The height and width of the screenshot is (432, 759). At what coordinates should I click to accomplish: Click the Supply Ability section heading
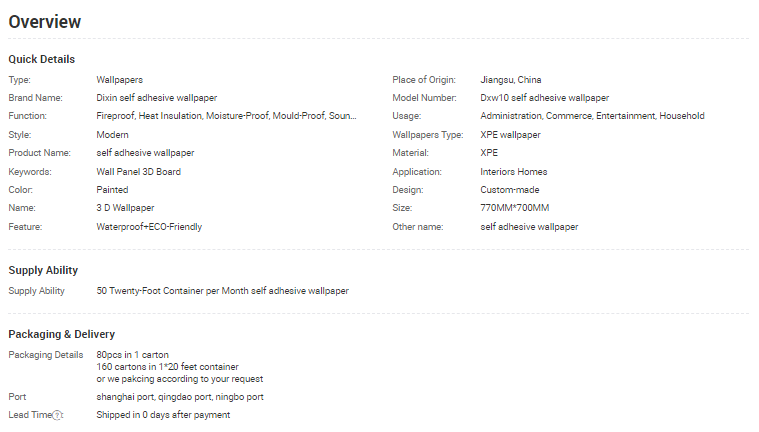tap(43, 270)
